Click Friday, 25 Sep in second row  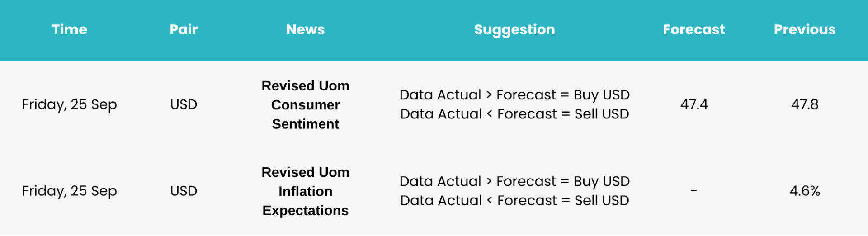tap(70, 191)
